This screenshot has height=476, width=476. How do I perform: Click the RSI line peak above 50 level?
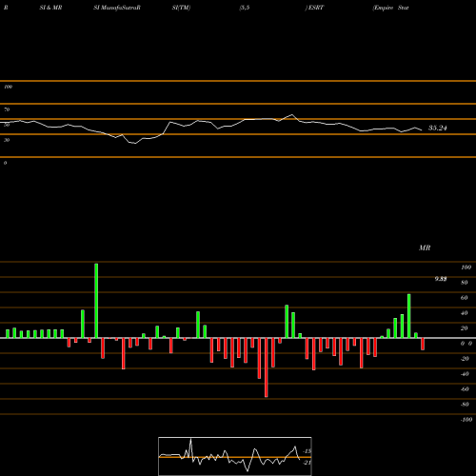coord(292,115)
